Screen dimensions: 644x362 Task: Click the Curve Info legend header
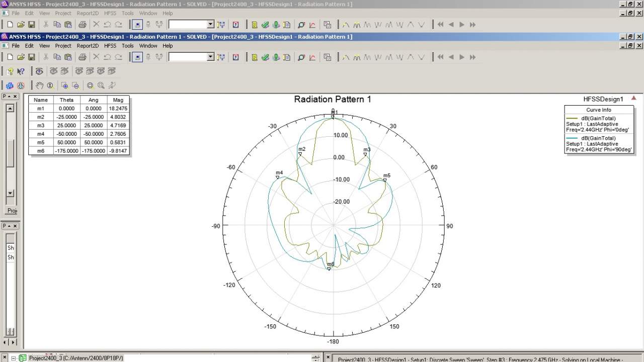tap(598, 110)
